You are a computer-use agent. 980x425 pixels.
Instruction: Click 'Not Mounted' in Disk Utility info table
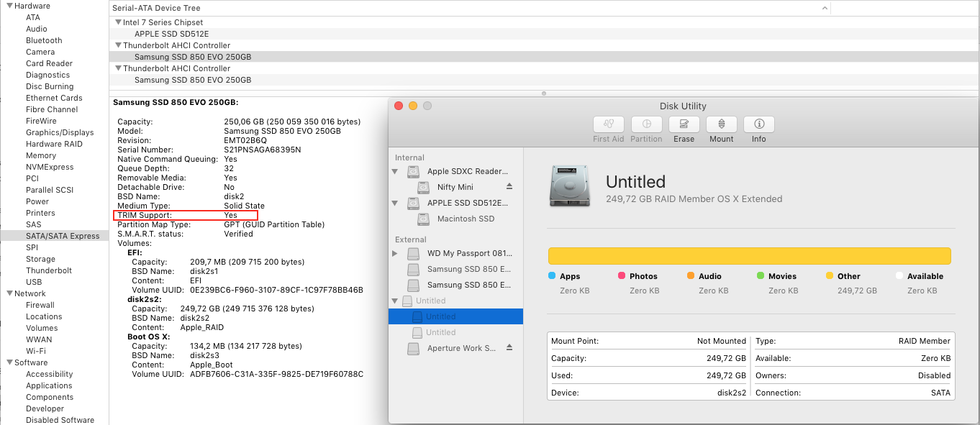pos(722,341)
